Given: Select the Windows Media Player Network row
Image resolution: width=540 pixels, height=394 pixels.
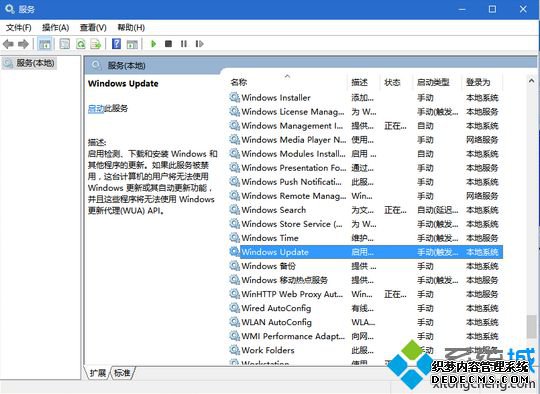Looking at the screenshot, I should 366,140.
